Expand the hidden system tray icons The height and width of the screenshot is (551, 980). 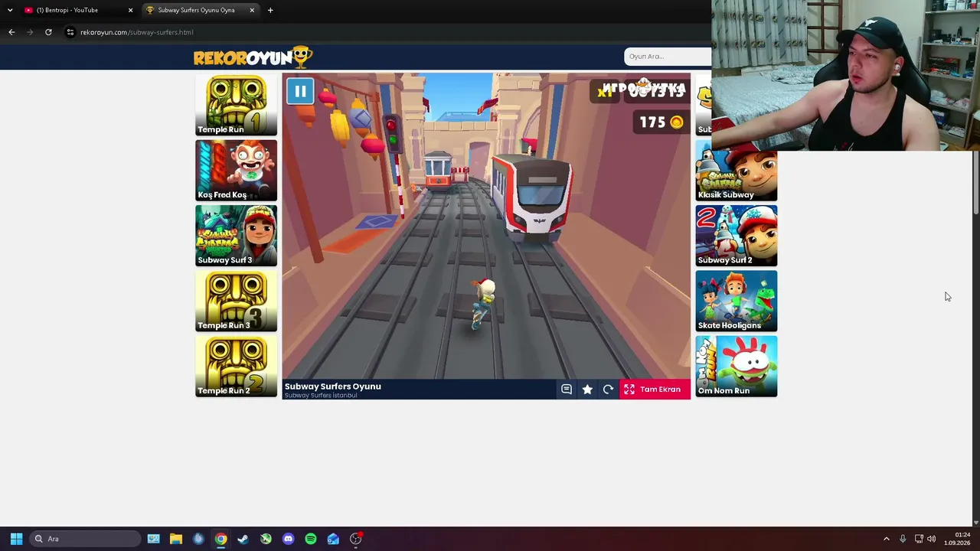[887, 539]
